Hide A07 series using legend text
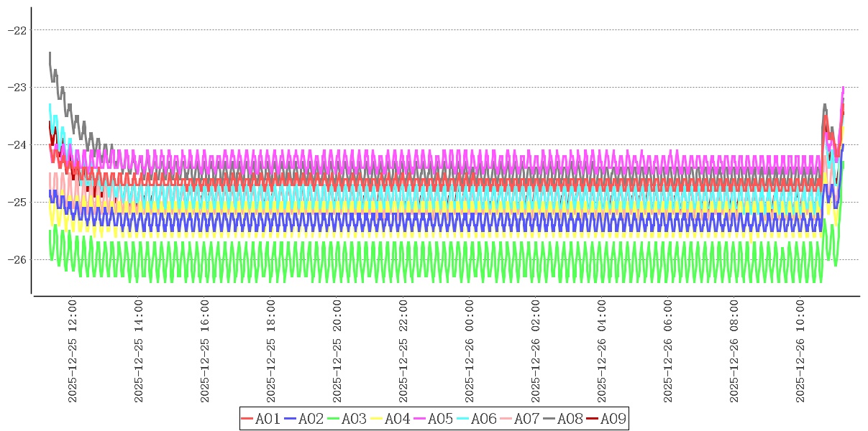The image size is (868, 431). 526,419
